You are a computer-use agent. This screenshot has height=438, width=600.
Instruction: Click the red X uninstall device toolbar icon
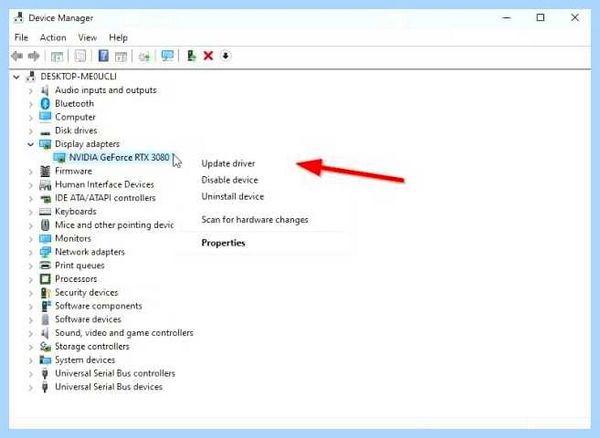point(208,56)
